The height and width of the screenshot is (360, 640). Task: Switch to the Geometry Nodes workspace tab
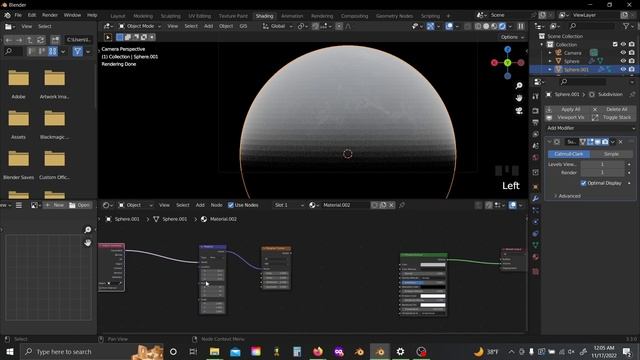point(394,16)
